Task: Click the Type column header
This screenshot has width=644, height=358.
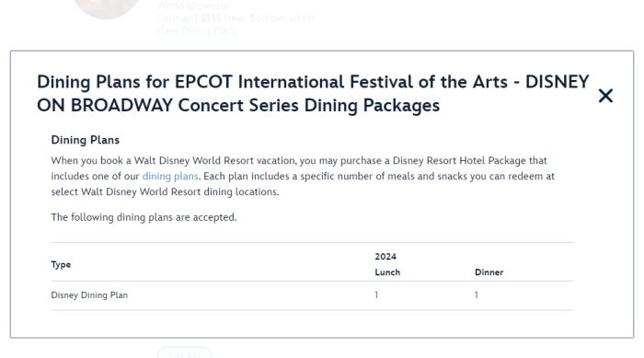Action: coord(61,265)
